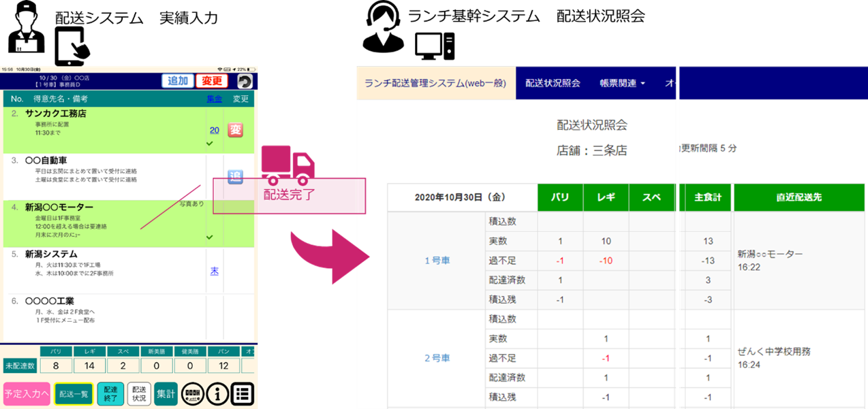
Task: Click the 10/30（金）○○店 header text
Action: click(65, 78)
